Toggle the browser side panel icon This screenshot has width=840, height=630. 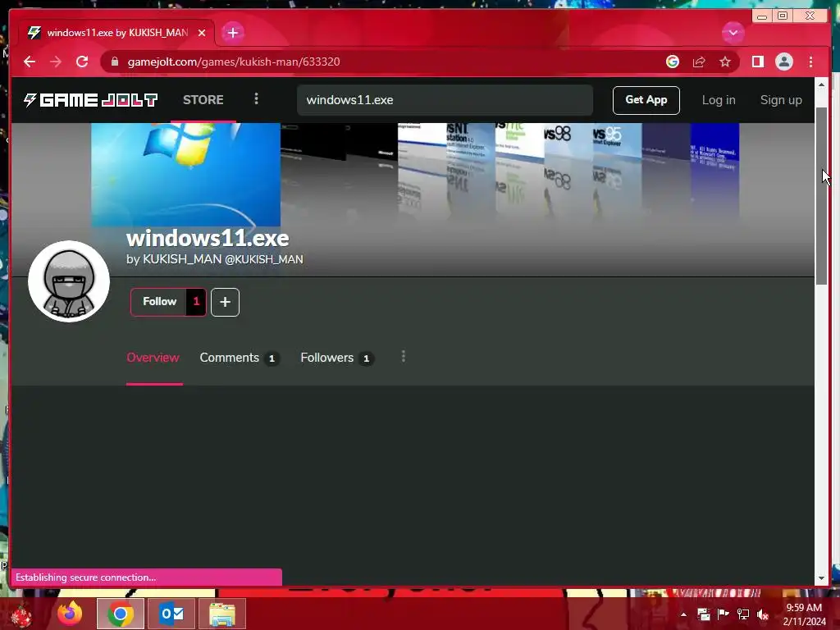757,62
